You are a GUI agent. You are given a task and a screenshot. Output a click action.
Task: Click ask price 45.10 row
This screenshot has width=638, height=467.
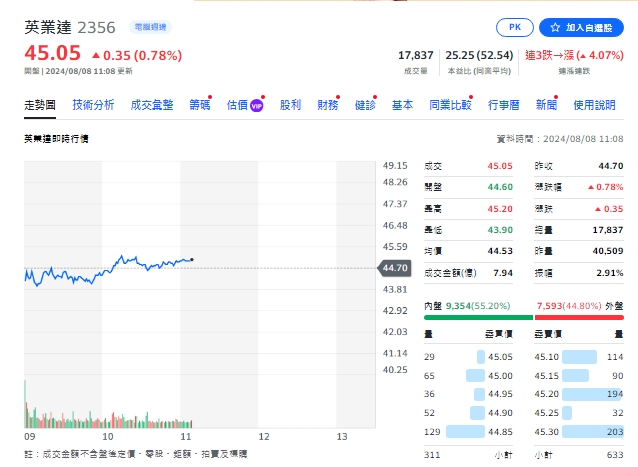pyautogui.click(x=579, y=357)
